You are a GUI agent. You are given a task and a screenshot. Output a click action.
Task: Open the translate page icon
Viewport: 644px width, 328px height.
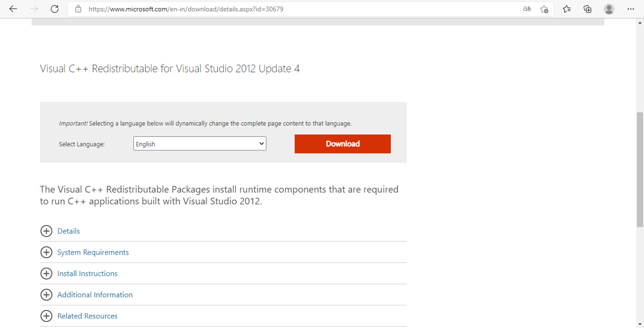pos(527,9)
